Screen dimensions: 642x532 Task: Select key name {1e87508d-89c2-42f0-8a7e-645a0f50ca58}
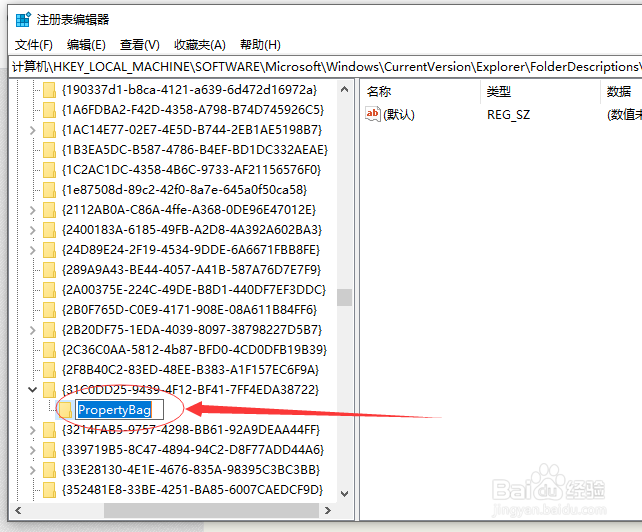click(184, 190)
